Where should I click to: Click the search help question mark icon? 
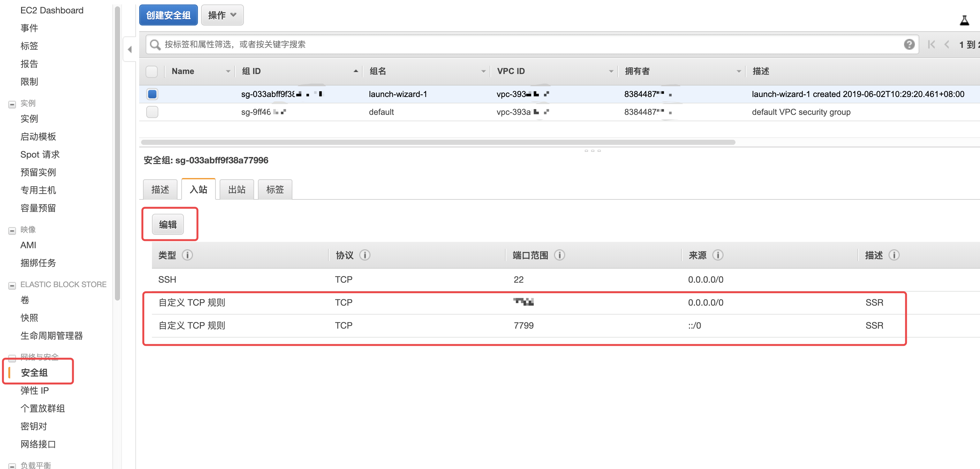pyautogui.click(x=909, y=44)
